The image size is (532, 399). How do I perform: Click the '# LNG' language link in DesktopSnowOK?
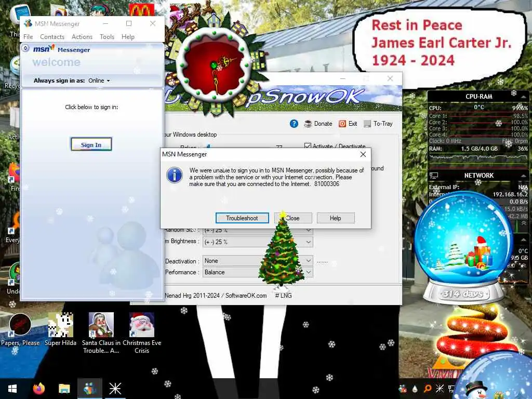(283, 296)
